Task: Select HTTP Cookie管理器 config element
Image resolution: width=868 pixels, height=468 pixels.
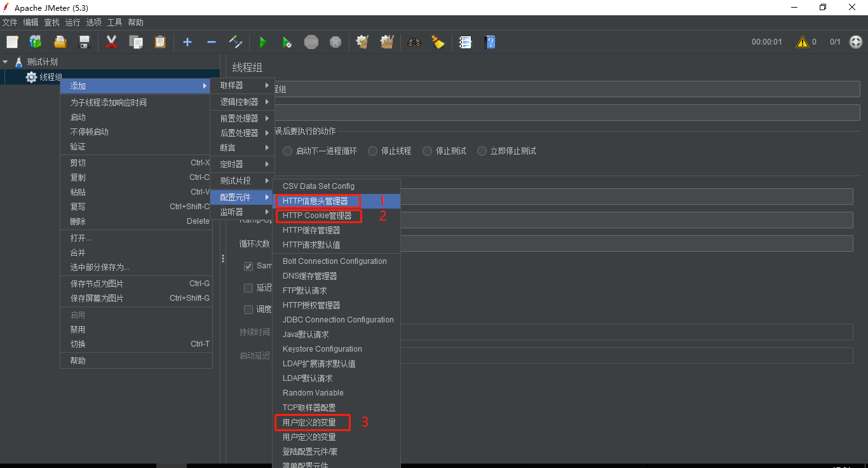Action: click(337, 216)
